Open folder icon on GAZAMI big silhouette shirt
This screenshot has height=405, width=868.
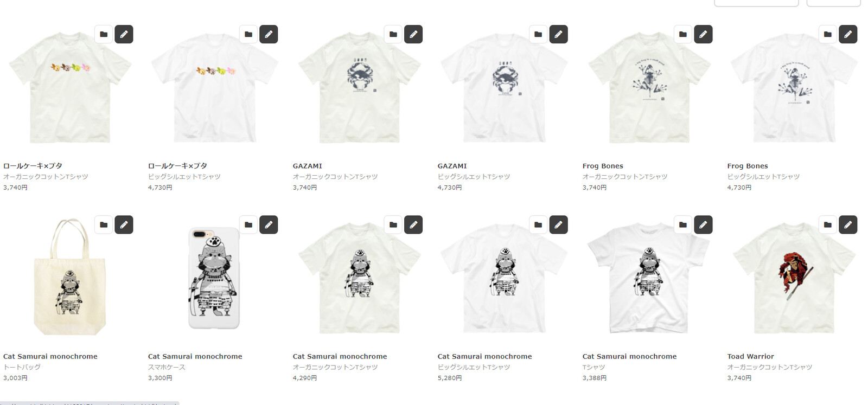(538, 34)
